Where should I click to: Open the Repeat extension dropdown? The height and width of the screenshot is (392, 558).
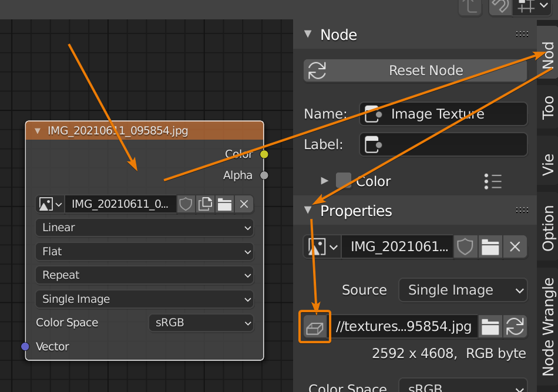click(144, 275)
